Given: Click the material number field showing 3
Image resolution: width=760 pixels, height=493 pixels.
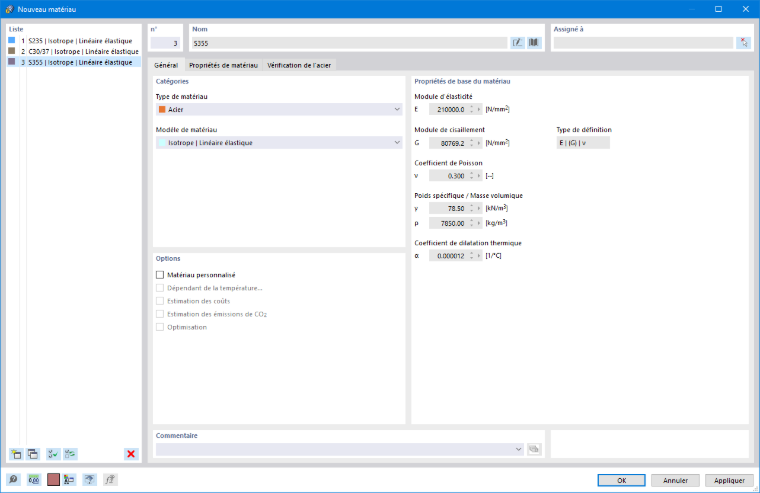Looking at the screenshot, I should click(x=165, y=43).
